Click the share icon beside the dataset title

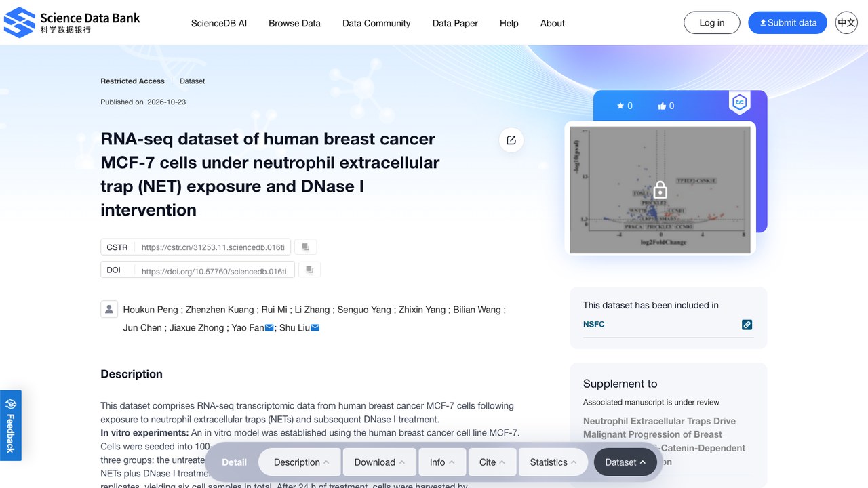click(x=511, y=140)
